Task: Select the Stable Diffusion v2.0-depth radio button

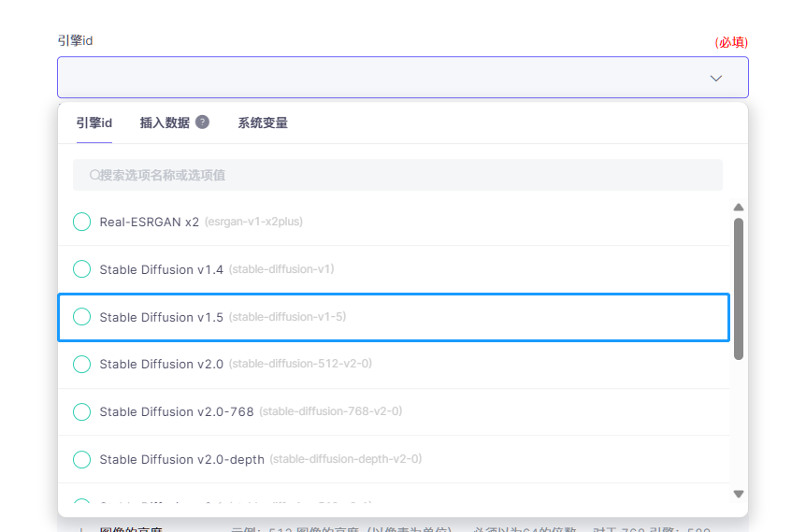Action: (81, 459)
